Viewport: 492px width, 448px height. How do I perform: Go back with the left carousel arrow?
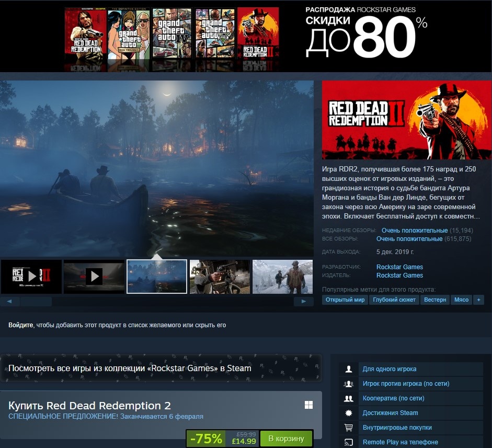[8, 301]
